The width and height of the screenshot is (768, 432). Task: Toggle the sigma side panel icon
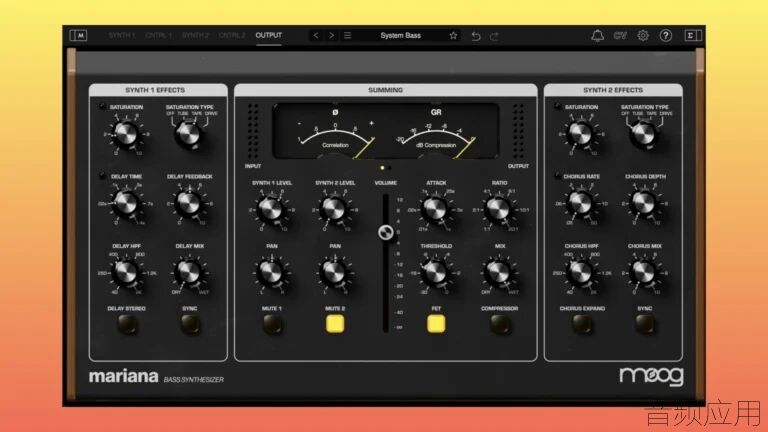coord(693,35)
